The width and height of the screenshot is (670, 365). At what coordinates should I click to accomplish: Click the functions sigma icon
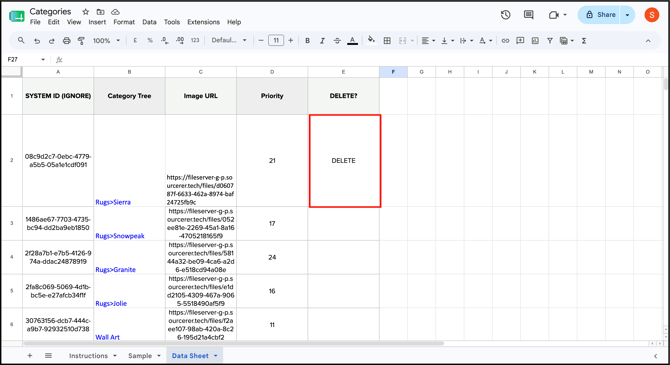584,41
